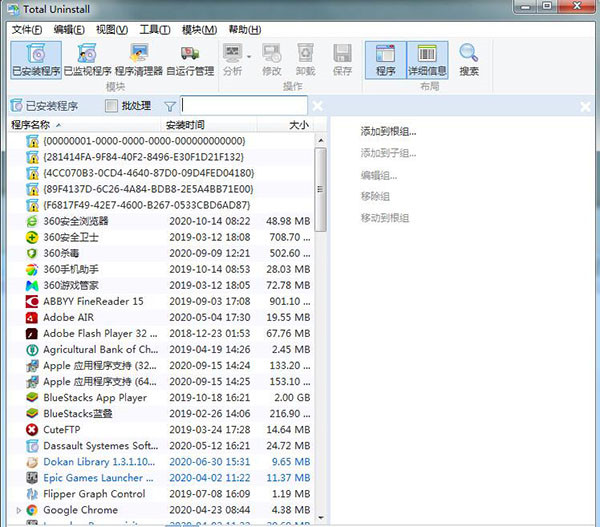600x527 pixels.
Task: Select the {4CC070B3-0CD4-4640-87D0-09D4FED04180} entry
Action: [149, 173]
